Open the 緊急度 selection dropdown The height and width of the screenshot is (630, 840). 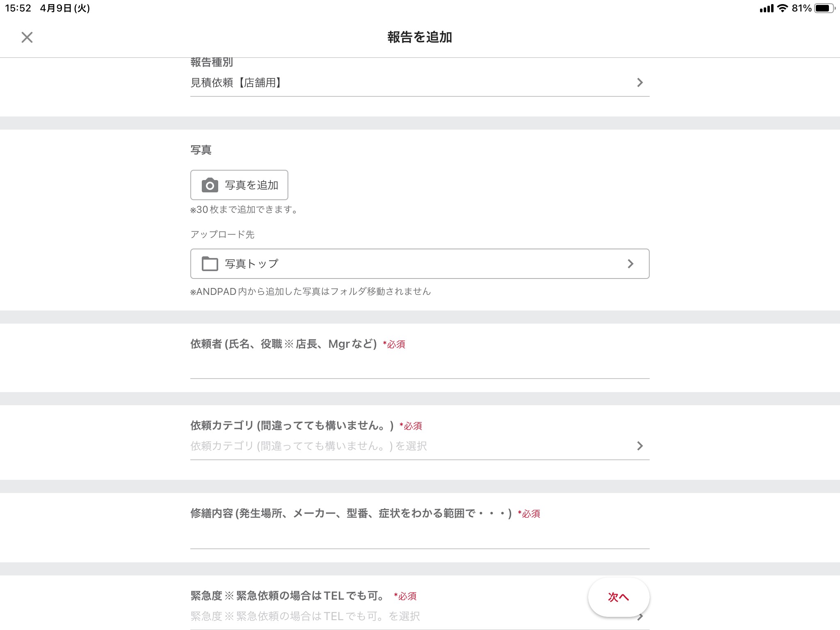[369, 616]
